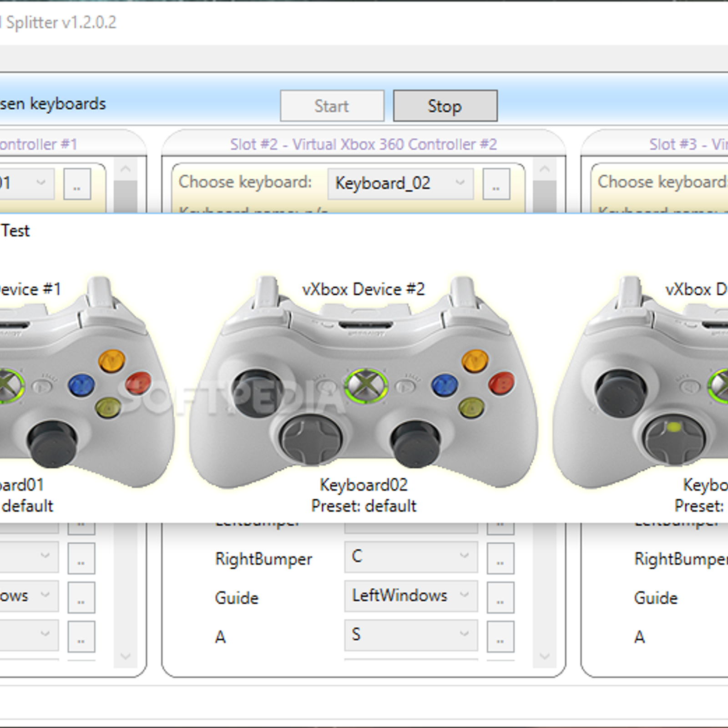Click 'Keyboard02' label under controller
728x728 pixels.
tap(364, 485)
